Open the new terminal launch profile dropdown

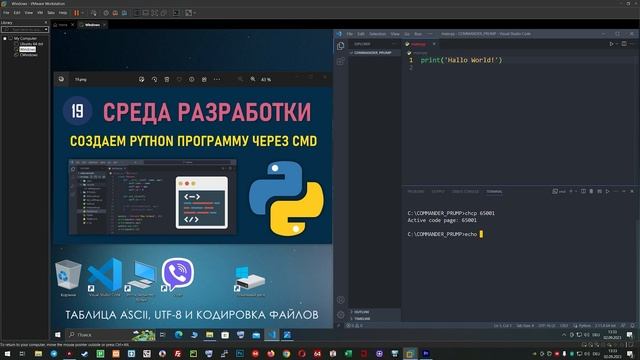pyautogui.click(x=576, y=191)
